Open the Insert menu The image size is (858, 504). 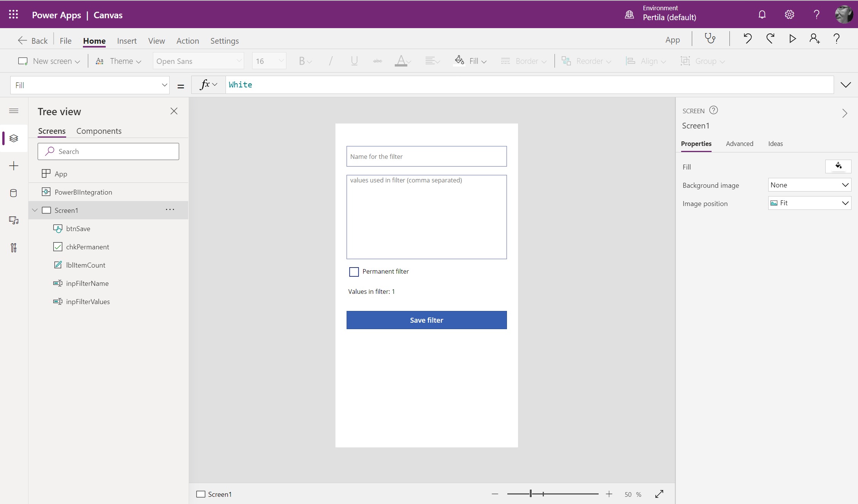127,41
